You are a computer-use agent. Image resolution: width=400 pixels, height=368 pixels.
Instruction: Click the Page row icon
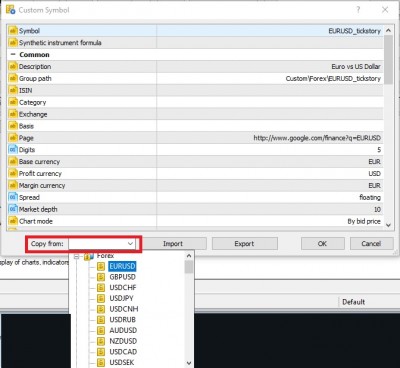point(13,138)
